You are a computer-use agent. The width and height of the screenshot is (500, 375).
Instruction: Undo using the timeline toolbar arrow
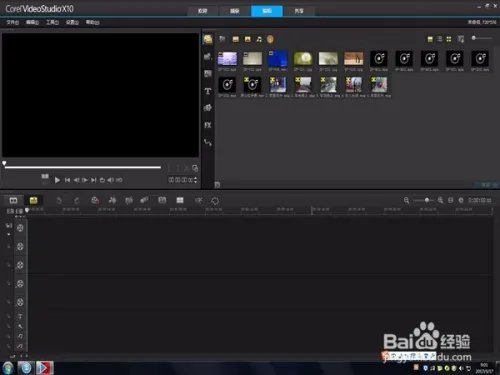click(59, 200)
